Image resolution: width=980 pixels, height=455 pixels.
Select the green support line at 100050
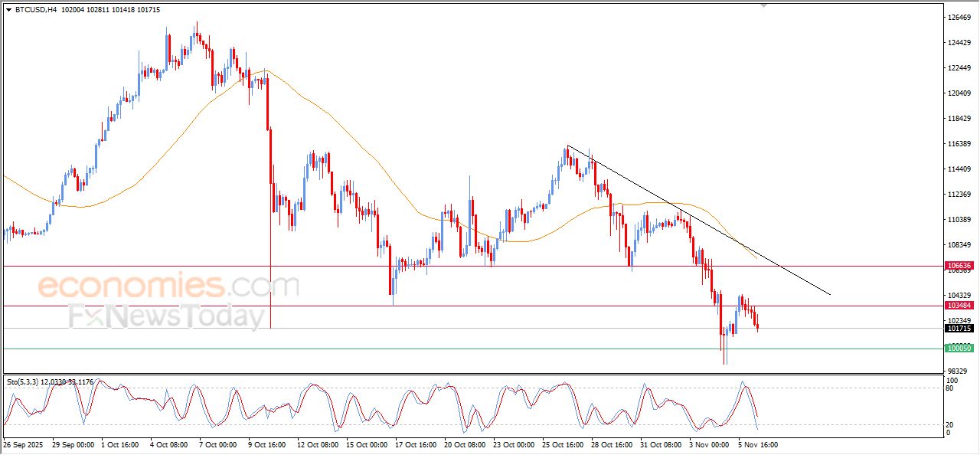click(x=459, y=349)
